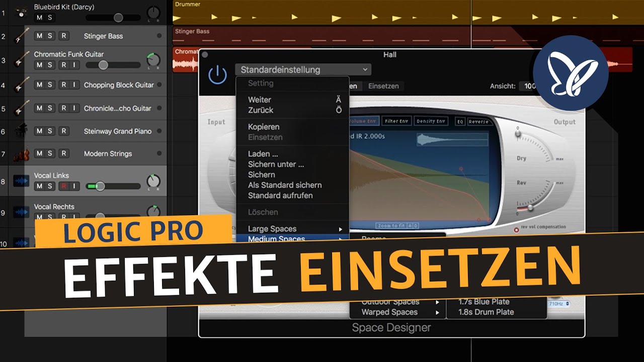Click the Einsetzen button in plugin header
The image size is (644, 362).
pyautogui.click(x=383, y=86)
